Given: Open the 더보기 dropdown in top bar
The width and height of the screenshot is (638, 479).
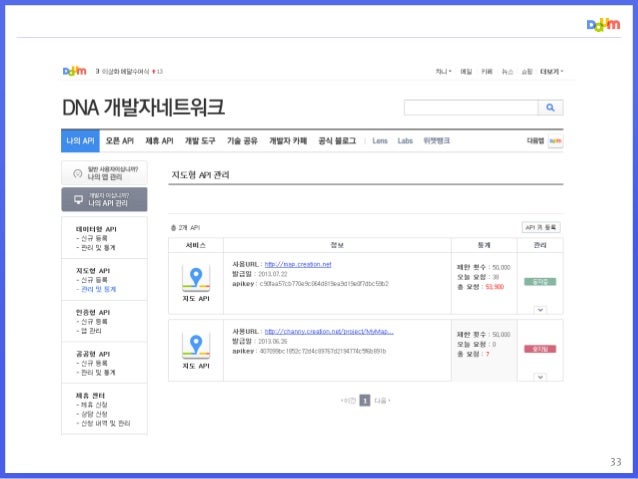Looking at the screenshot, I should pyautogui.click(x=551, y=72).
